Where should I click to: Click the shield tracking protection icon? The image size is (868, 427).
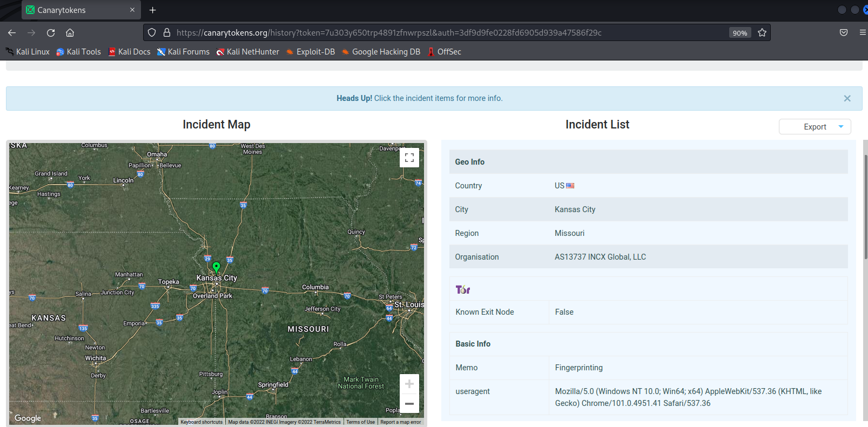(x=152, y=33)
